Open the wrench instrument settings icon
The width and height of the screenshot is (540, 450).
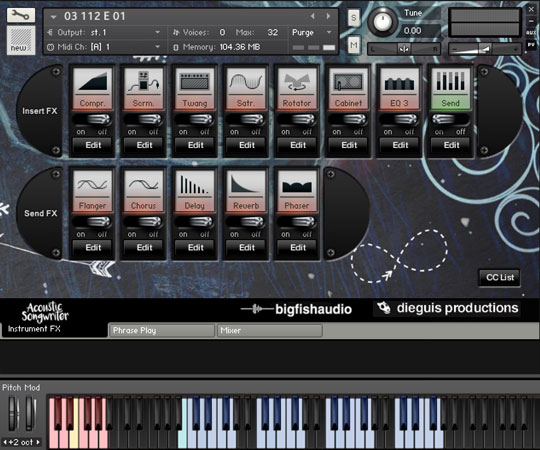21,15
